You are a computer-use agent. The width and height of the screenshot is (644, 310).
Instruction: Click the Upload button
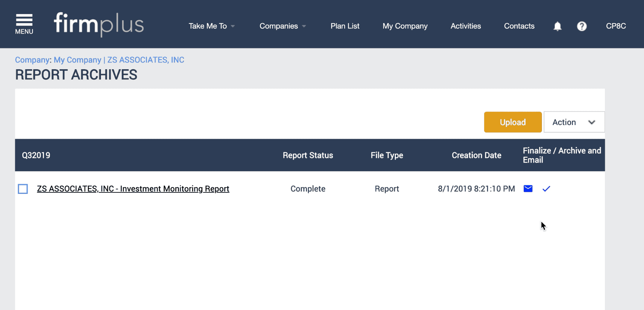513,122
